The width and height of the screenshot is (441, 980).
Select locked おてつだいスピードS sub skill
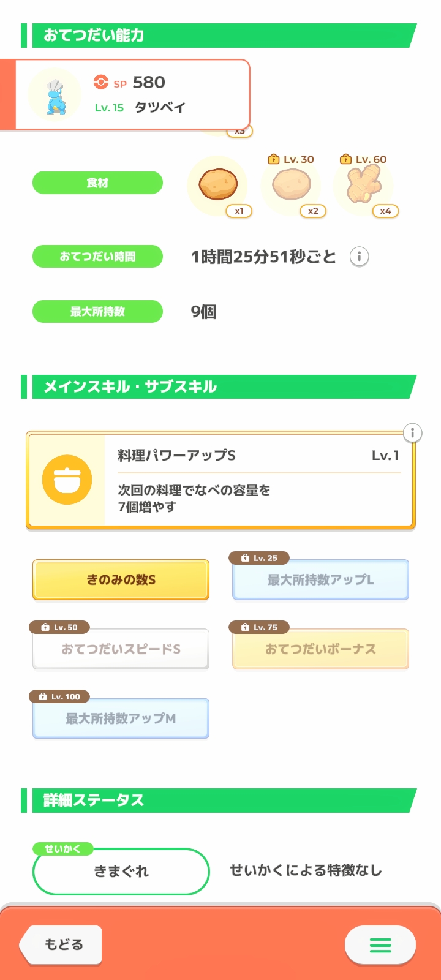(121, 649)
